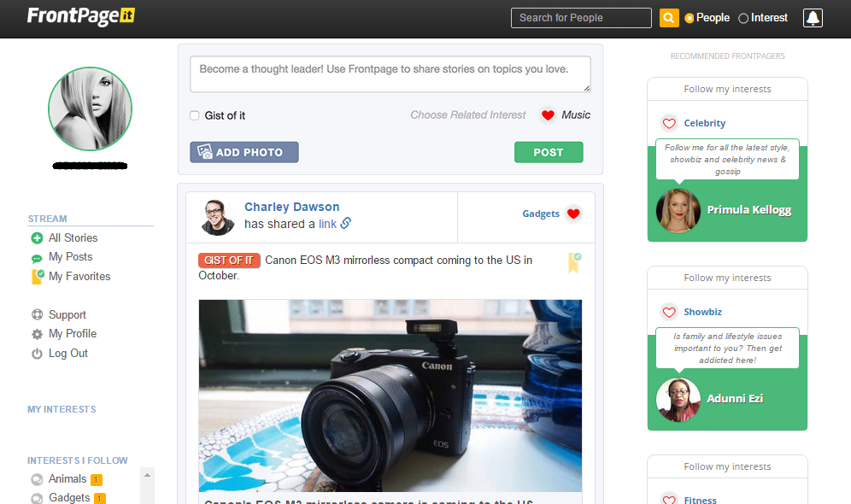The image size is (851, 504).
Task: Click the FrontPage it logo
Action: pyautogui.click(x=81, y=15)
